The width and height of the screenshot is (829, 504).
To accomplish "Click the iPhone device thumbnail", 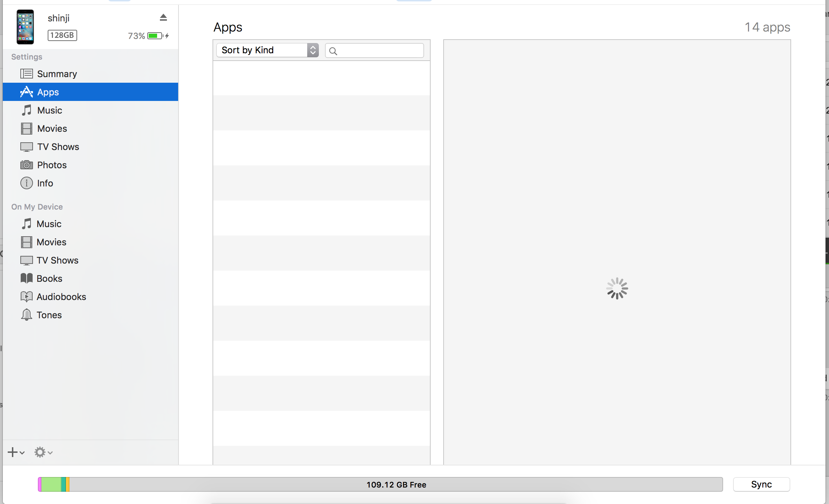I will click(x=25, y=27).
